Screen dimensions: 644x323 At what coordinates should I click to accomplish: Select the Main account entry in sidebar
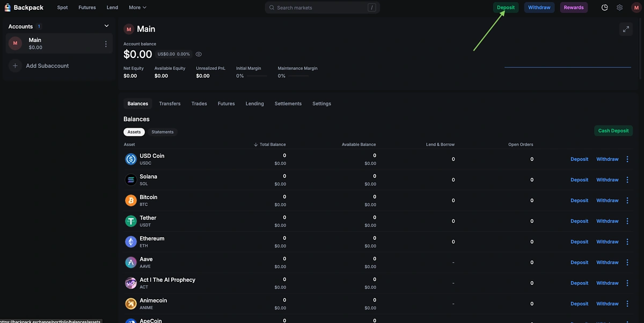tap(59, 43)
